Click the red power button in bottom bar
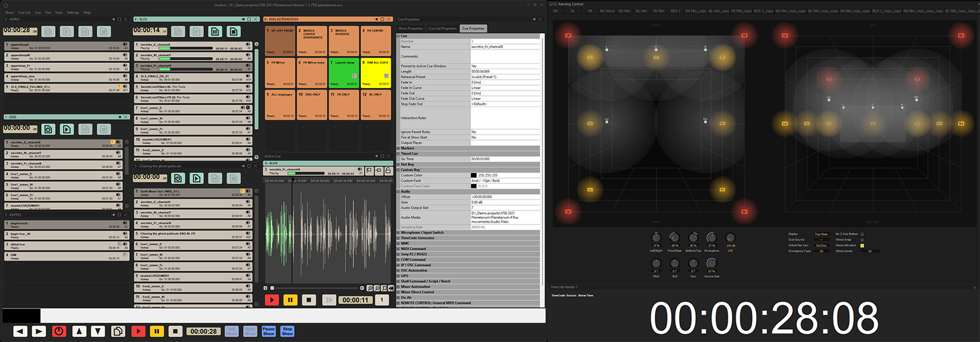The width and height of the screenshot is (980, 342). pyautogui.click(x=59, y=331)
